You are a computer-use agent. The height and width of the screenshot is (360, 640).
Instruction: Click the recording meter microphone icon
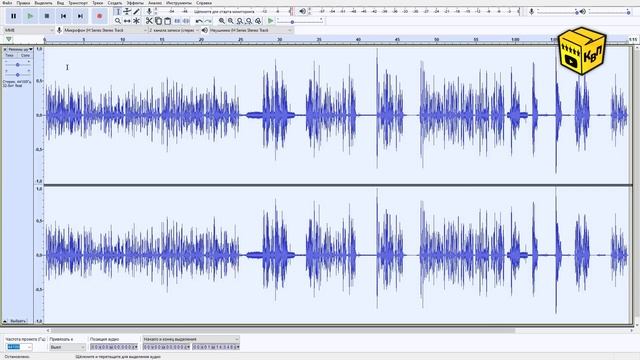click(149, 11)
